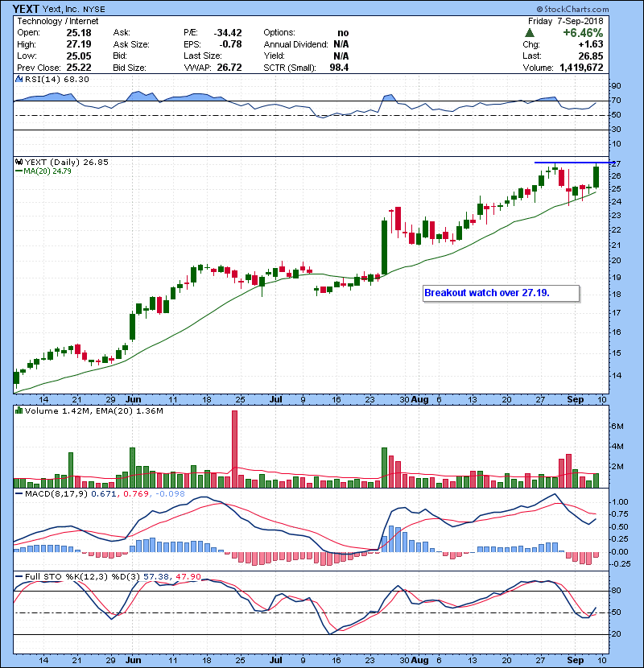Click the Jul label under the stochastic panel
This screenshot has width=644, height=668.
[276, 660]
